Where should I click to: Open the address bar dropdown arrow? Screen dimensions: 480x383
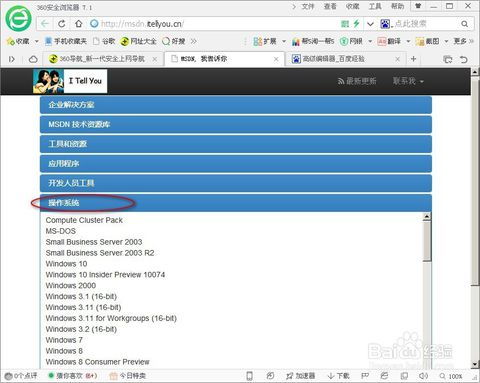pos(370,24)
